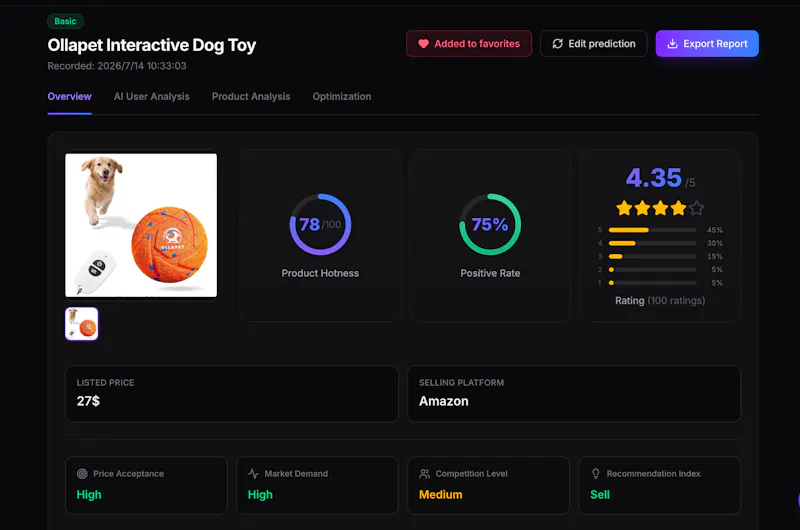
Task: Click the Product Hotness 78/100 gauge
Action: [320, 224]
